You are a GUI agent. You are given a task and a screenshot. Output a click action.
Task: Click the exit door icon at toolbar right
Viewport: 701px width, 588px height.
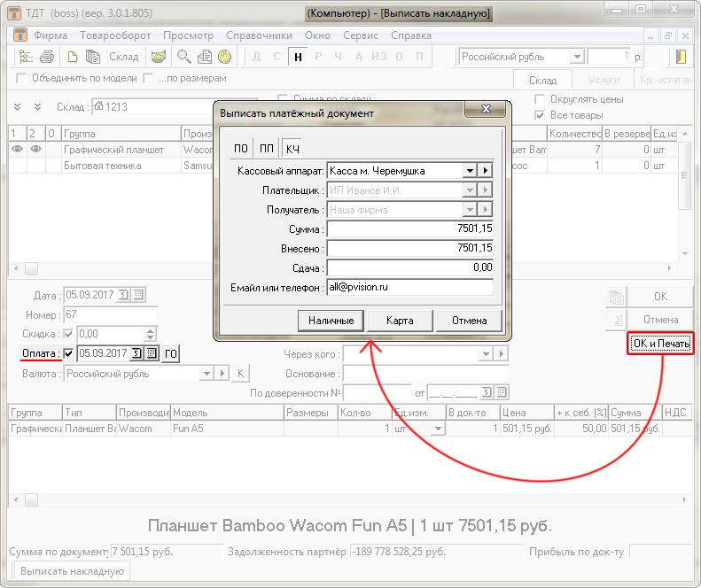tap(681, 57)
